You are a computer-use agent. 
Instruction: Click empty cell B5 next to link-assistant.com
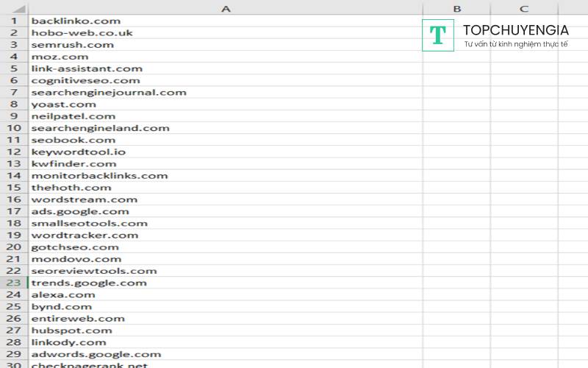[x=456, y=68]
